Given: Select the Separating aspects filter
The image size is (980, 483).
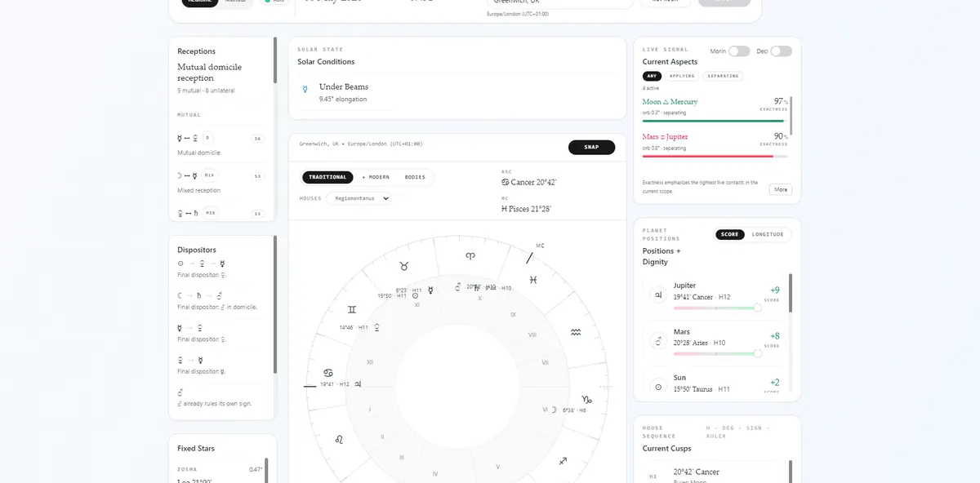Looking at the screenshot, I should point(723,76).
